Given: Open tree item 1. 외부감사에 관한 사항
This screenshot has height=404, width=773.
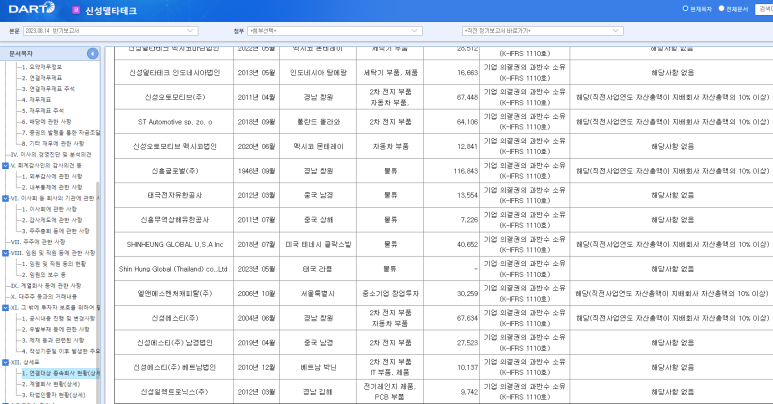Looking at the screenshot, I should point(52,176).
